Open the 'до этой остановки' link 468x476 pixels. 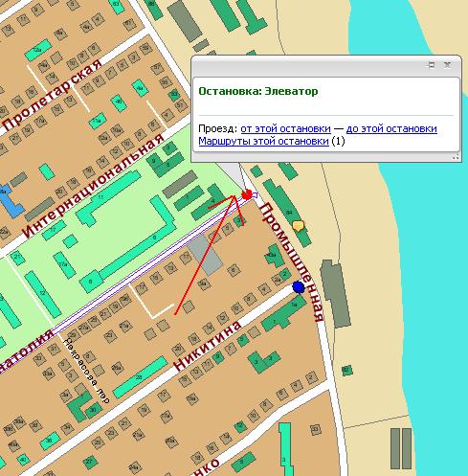pos(391,128)
